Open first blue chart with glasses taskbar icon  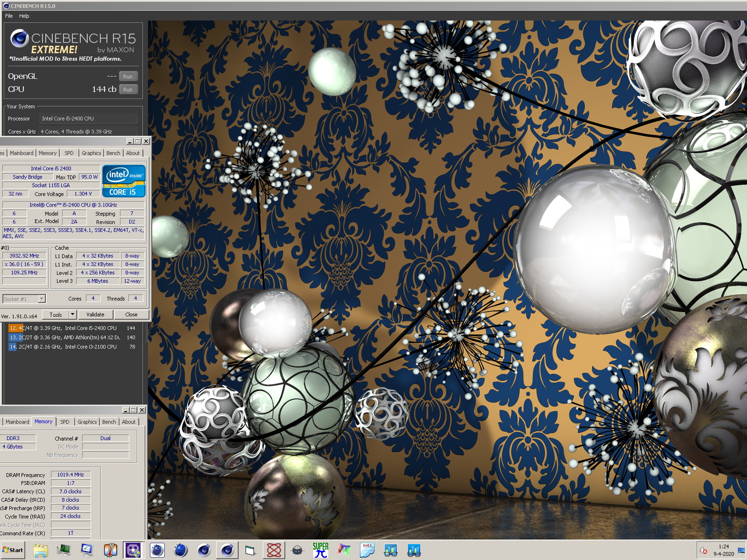coord(391,551)
